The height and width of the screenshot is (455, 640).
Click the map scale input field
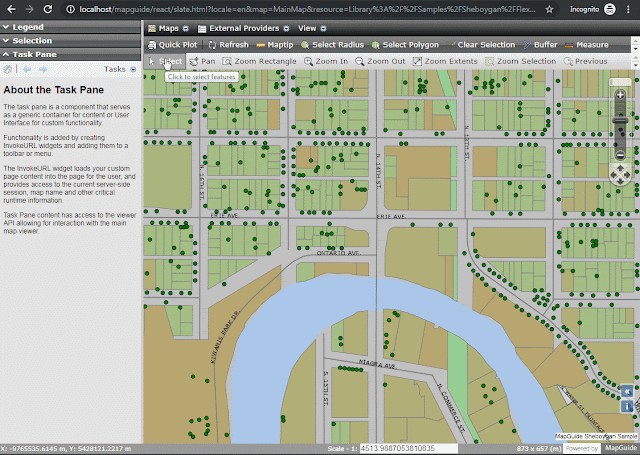coord(409,448)
